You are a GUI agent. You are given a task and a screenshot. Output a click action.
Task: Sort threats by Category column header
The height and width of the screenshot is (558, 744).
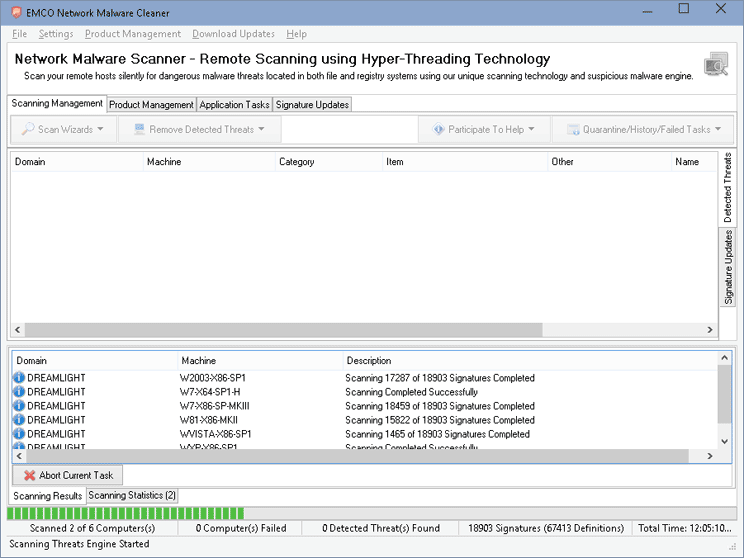point(329,162)
